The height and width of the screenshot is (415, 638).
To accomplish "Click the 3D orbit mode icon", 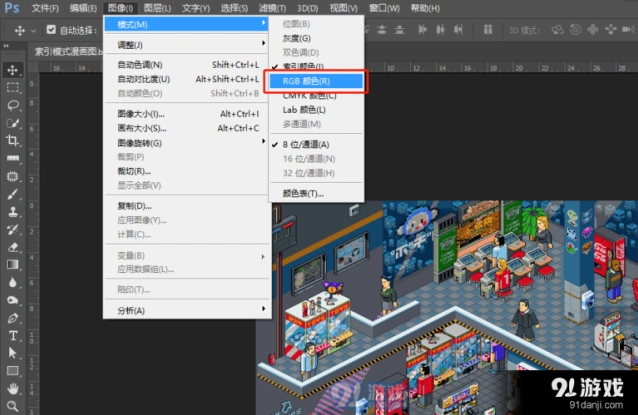I will (557, 30).
